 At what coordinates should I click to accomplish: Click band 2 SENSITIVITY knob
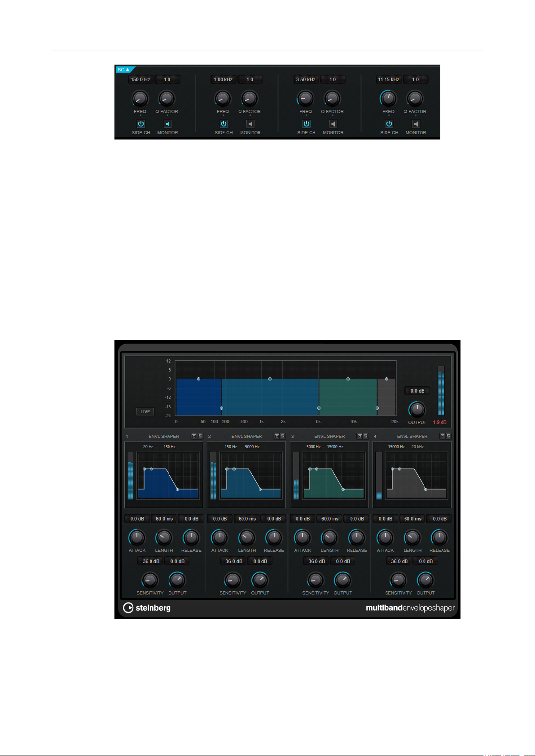click(232, 580)
